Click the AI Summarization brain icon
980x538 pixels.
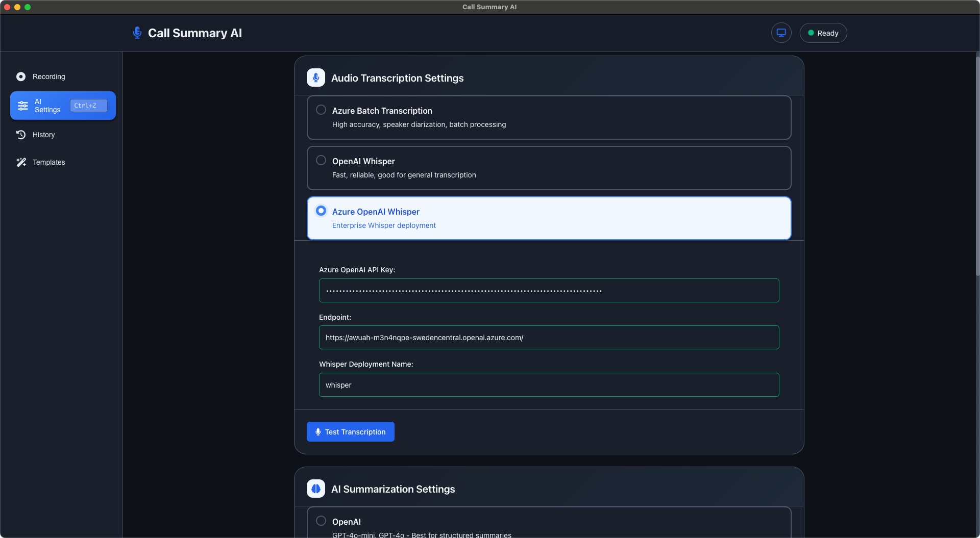coord(316,489)
